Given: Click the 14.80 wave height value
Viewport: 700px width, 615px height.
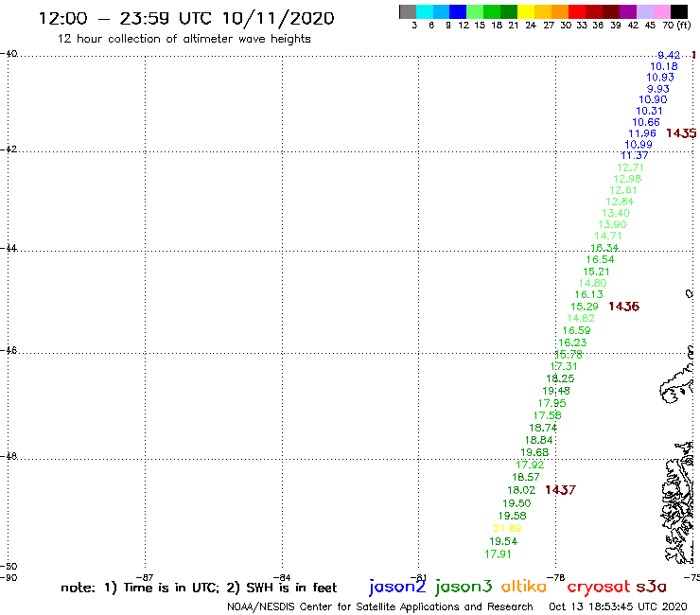Looking at the screenshot, I should (x=592, y=283).
